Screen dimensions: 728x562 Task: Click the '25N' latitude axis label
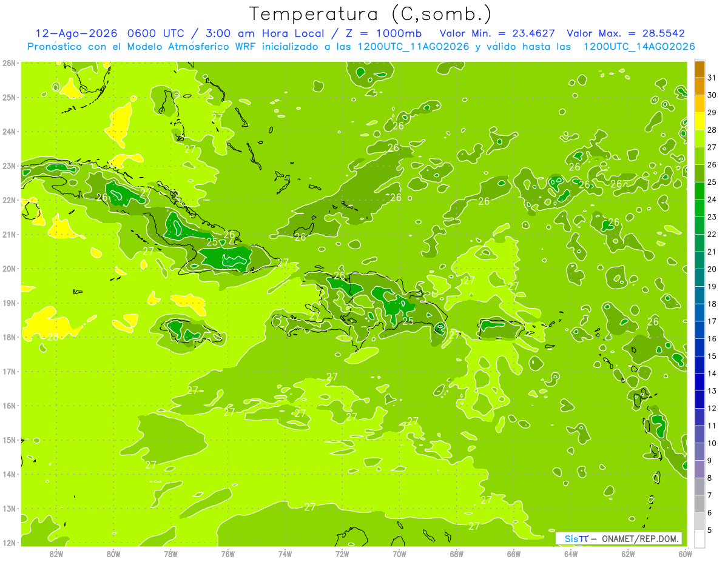8,97
